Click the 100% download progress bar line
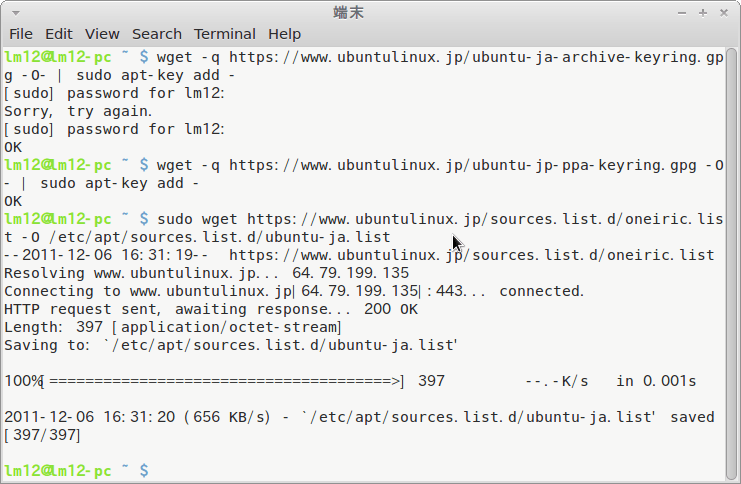Viewport: 741px width, 484px height. (350, 380)
